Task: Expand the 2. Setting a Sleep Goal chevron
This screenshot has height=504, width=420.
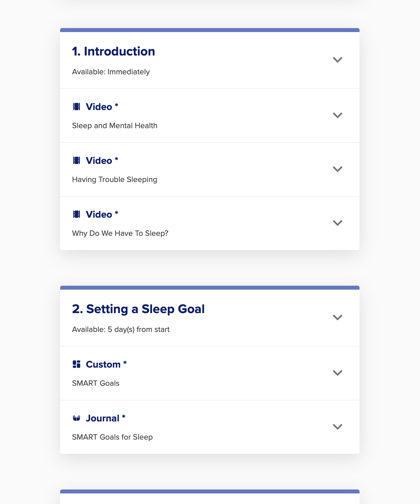Action: click(337, 318)
